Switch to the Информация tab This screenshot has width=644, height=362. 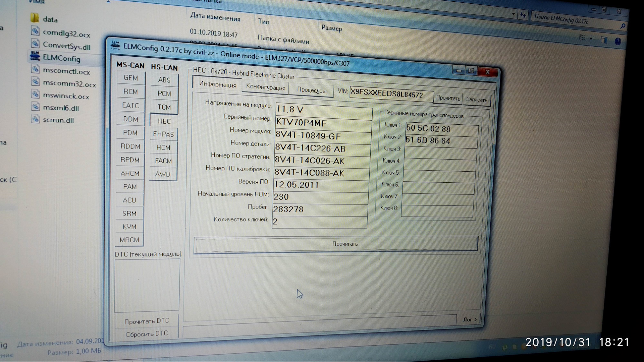click(x=217, y=84)
